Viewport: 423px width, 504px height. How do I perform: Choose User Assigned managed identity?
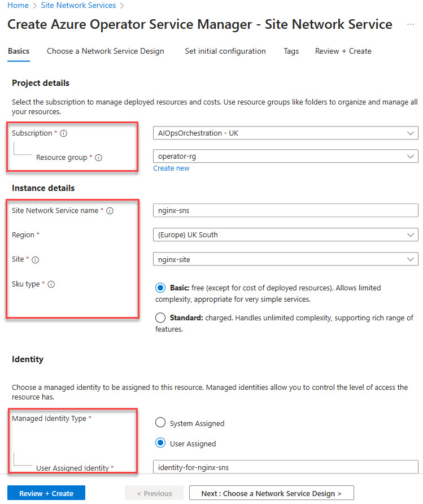(160, 443)
